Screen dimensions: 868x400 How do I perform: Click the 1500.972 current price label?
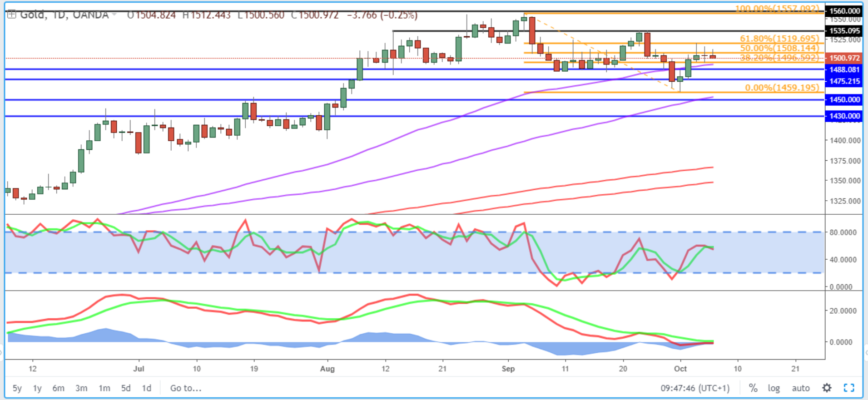844,58
